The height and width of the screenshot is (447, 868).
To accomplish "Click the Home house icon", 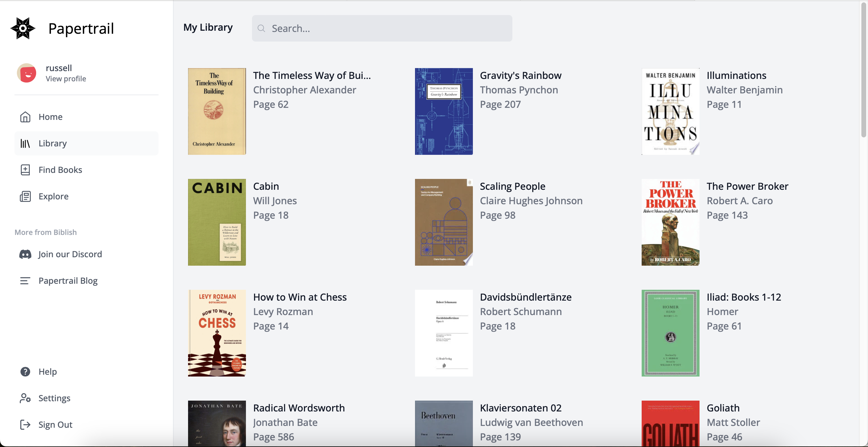I will click(x=25, y=117).
